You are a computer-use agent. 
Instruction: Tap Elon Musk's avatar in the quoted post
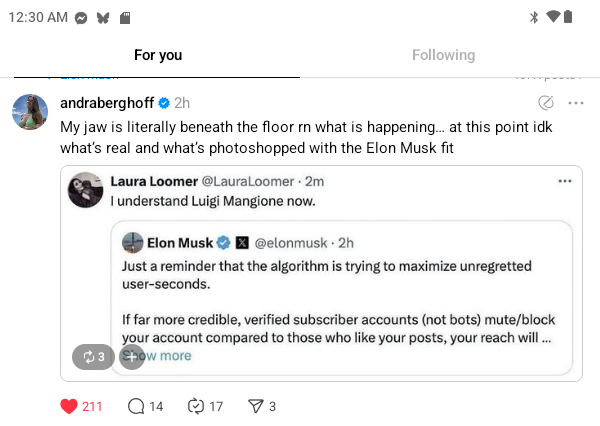[133, 242]
